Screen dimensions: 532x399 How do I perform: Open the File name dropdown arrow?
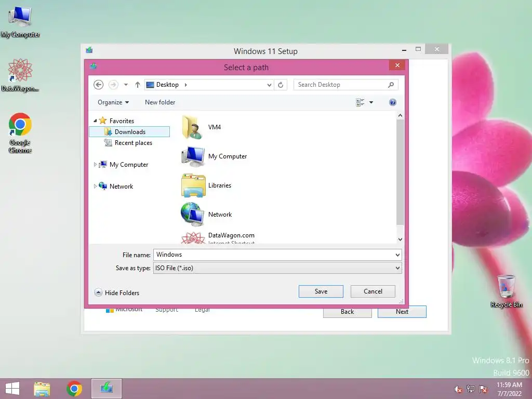pyautogui.click(x=397, y=255)
